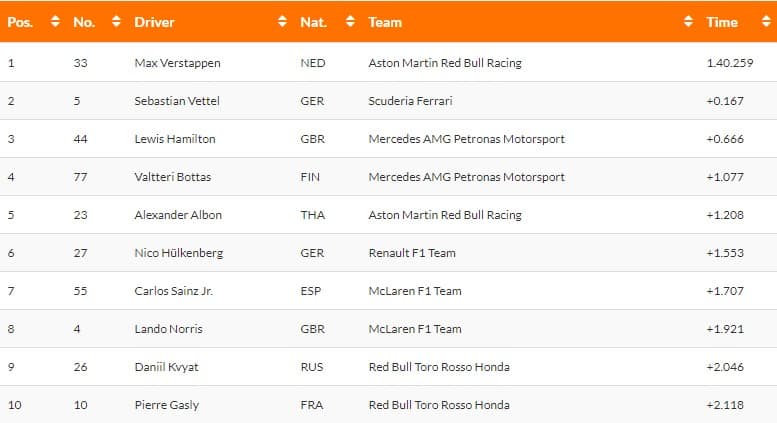Click Scuderia Ferrari team cell
777x423 pixels.
(x=410, y=101)
